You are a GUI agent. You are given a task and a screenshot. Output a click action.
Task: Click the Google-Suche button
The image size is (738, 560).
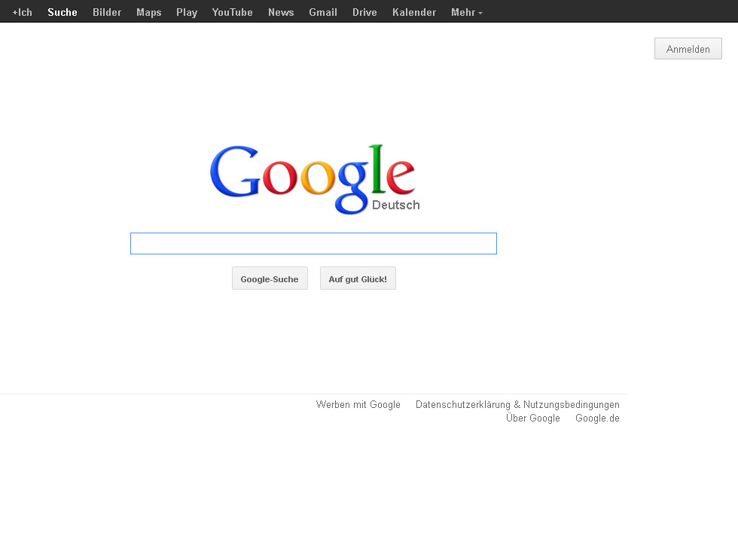coord(270,278)
